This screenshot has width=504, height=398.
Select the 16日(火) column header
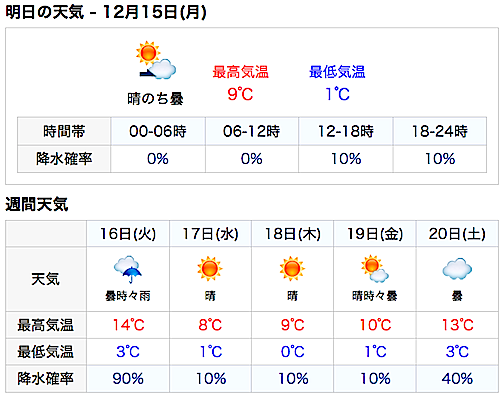click(128, 234)
